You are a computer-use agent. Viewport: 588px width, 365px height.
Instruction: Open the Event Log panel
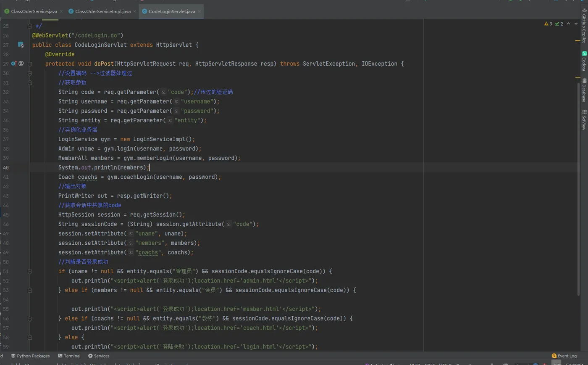(564, 356)
